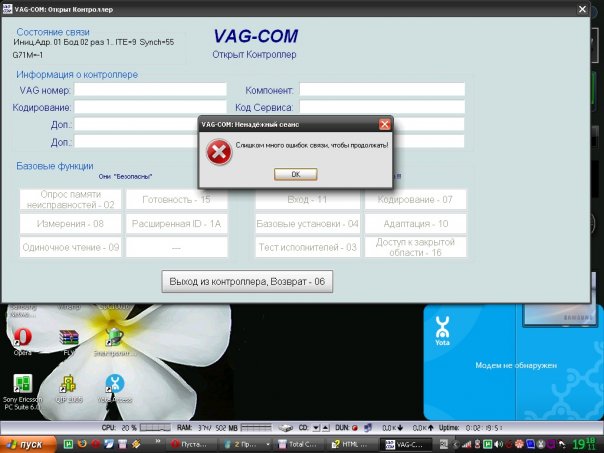Click the 'VAG номер' field
Image resolution: width=604 pixels, height=453 pixels.
pyautogui.click(x=150, y=90)
